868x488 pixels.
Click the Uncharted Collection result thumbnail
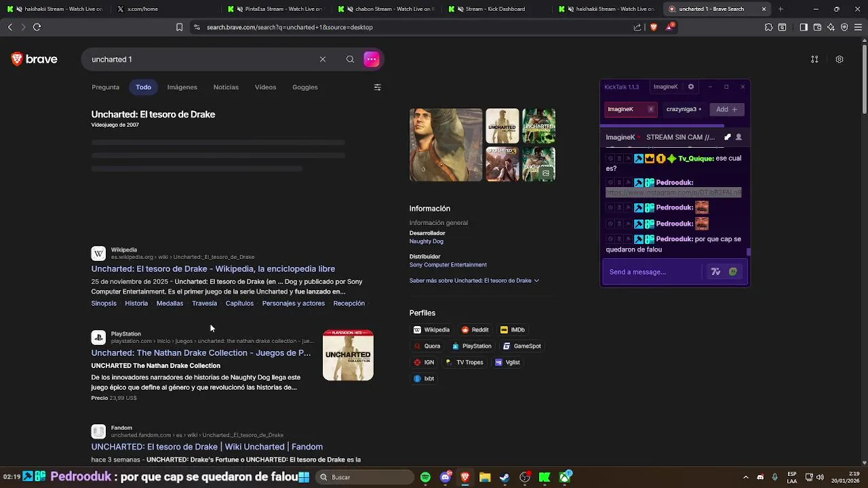click(348, 355)
